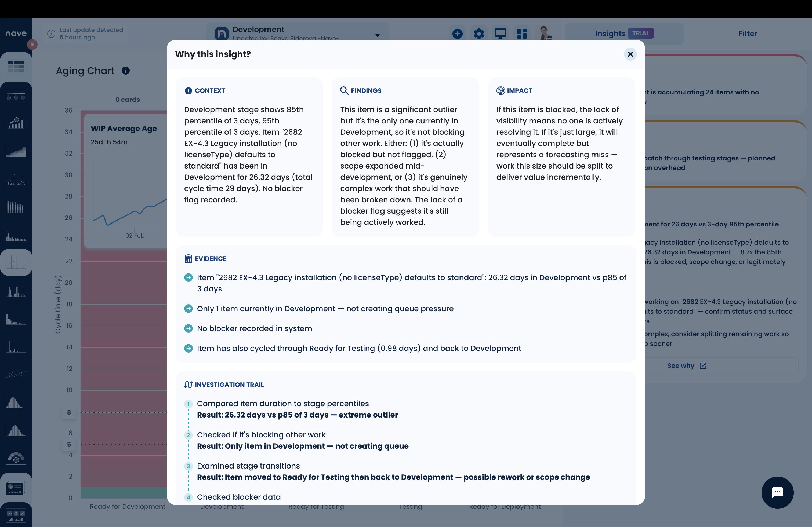
Task: Click the blue plus add button in the top bar
Action: click(457, 33)
